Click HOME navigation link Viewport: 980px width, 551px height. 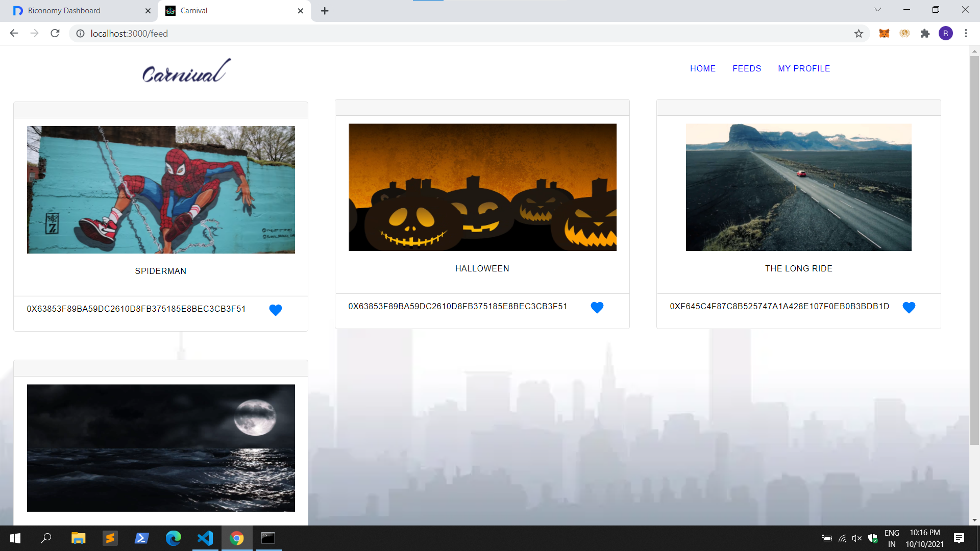(702, 68)
